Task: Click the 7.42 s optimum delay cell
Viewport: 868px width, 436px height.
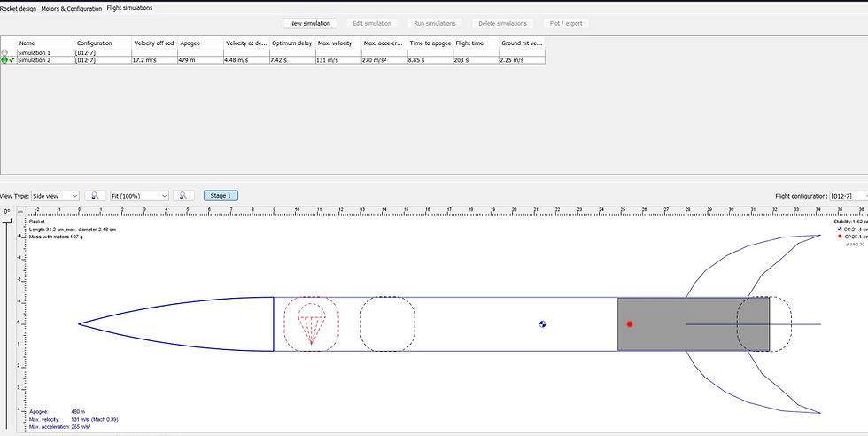Action: 292,60
